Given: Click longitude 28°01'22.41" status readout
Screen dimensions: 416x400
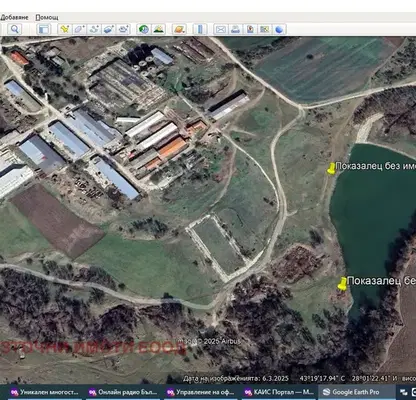Looking at the screenshot, I should [374, 379].
